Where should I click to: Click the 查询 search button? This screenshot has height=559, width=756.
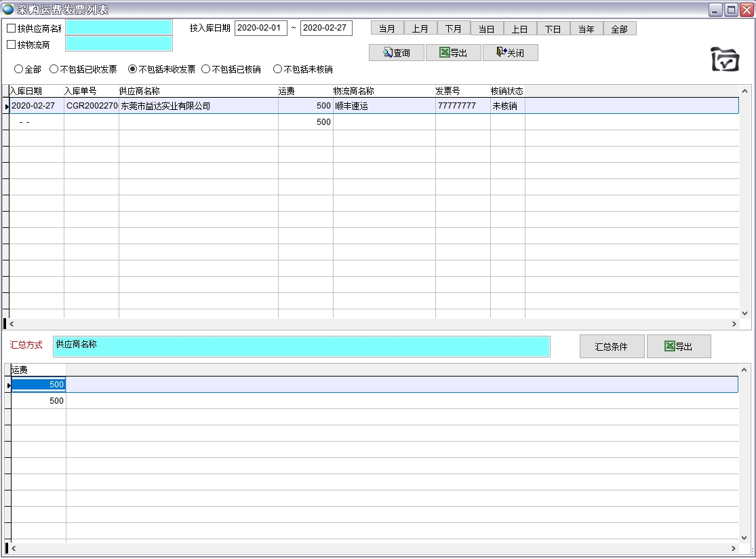(397, 53)
